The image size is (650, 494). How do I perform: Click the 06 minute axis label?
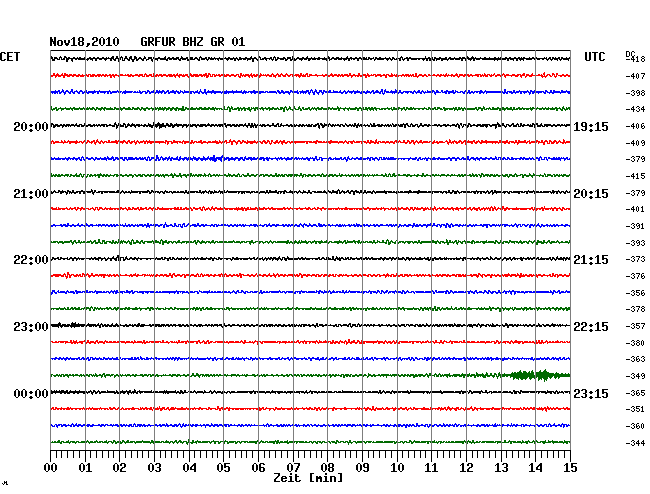pos(258,468)
